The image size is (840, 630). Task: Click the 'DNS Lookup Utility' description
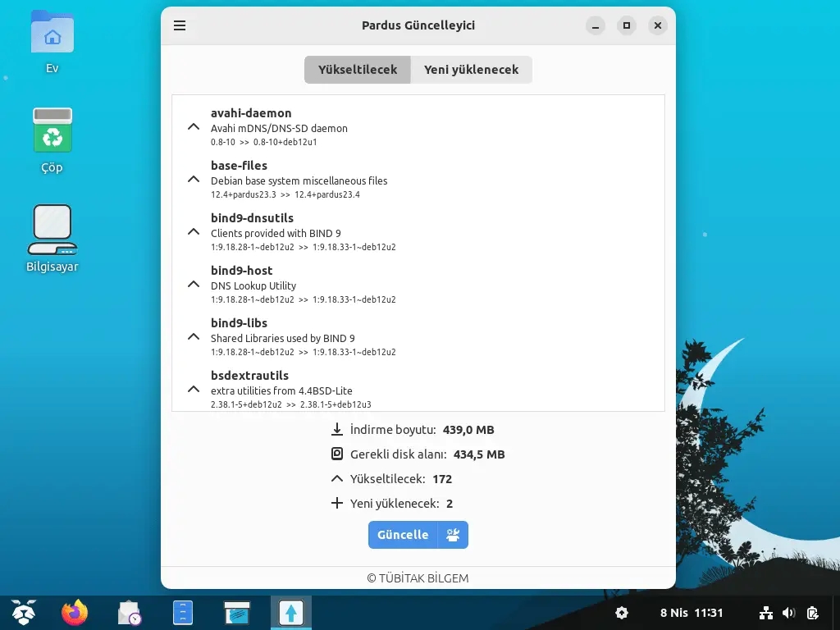[253, 286]
